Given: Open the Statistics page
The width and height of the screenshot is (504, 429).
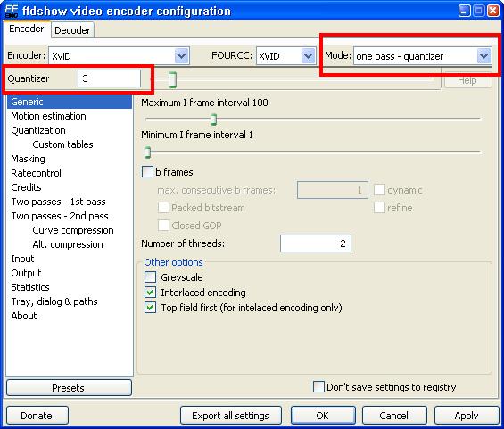Looking at the screenshot, I should [30, 287].
